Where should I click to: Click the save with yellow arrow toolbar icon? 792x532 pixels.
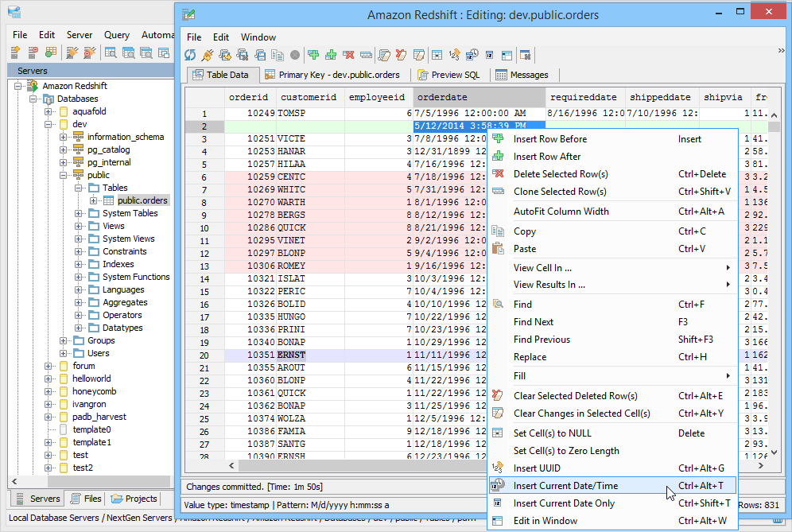pyautogui.click(x=225, y=55)
